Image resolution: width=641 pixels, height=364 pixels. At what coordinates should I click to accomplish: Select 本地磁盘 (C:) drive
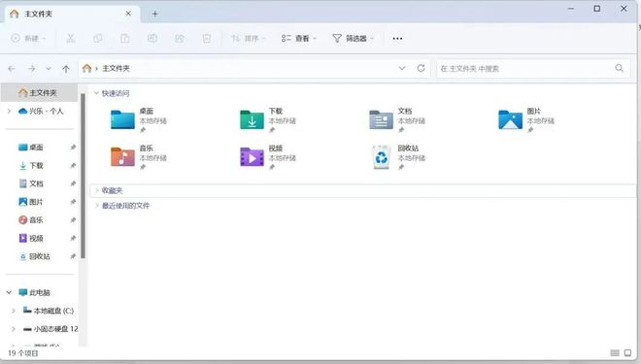pos(49,311)
